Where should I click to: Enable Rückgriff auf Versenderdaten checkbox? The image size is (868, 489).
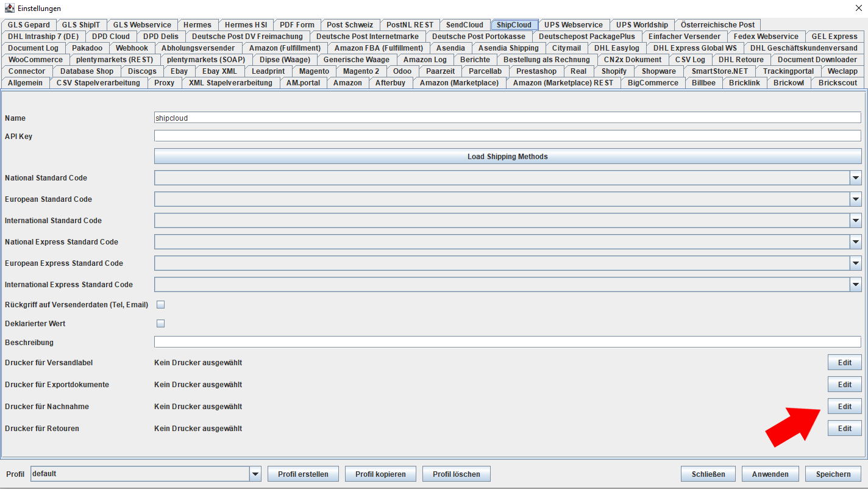161,305
